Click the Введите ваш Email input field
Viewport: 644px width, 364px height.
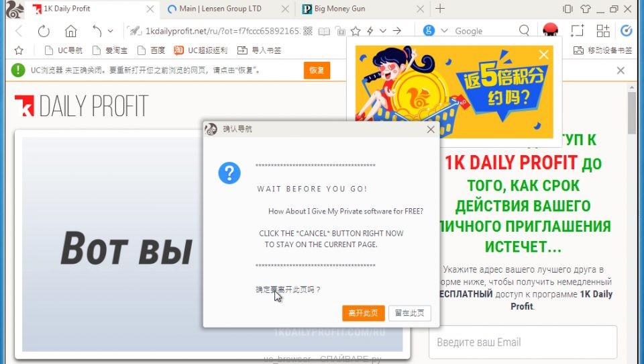click(x=523, y=343)
